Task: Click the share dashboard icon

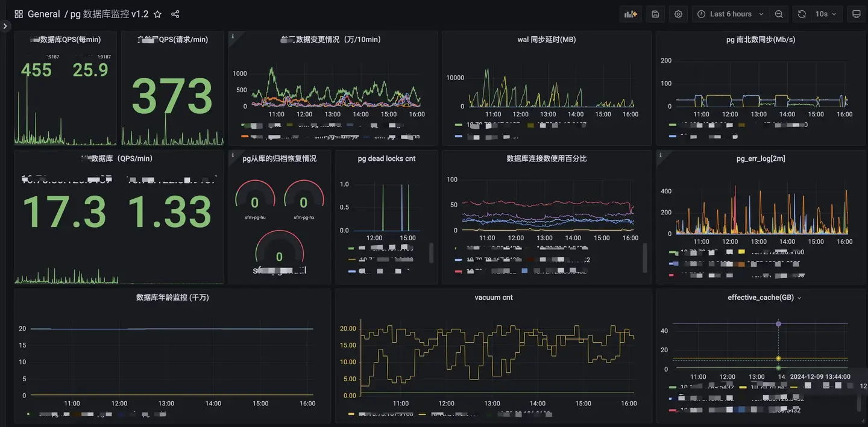Action: tap(175, 14)
